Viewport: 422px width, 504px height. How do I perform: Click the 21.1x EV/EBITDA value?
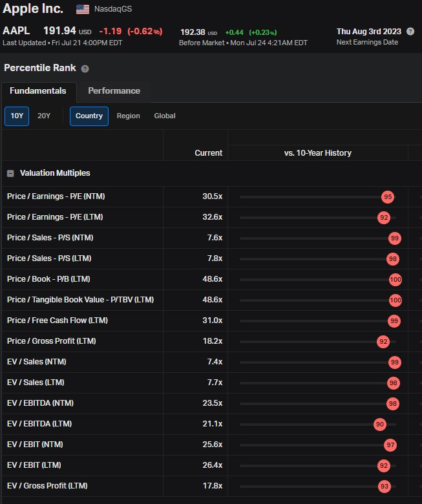[x=213, y=424]
